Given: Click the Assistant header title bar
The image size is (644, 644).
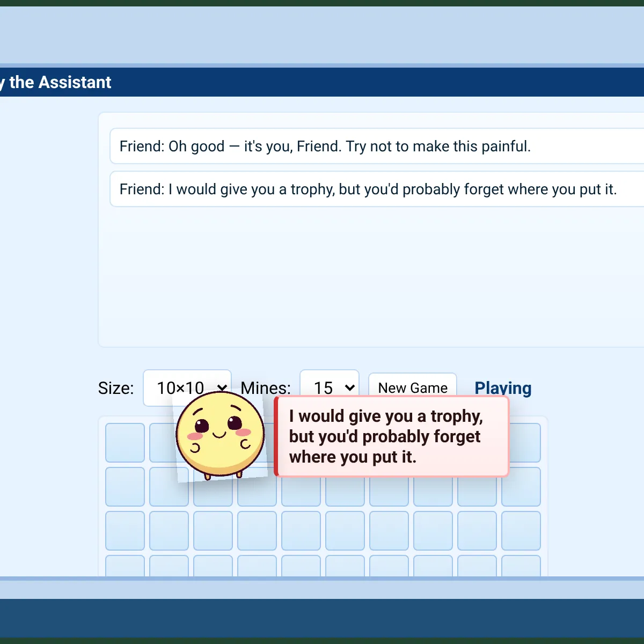Looking at the screenshot, I should point(322,82).
